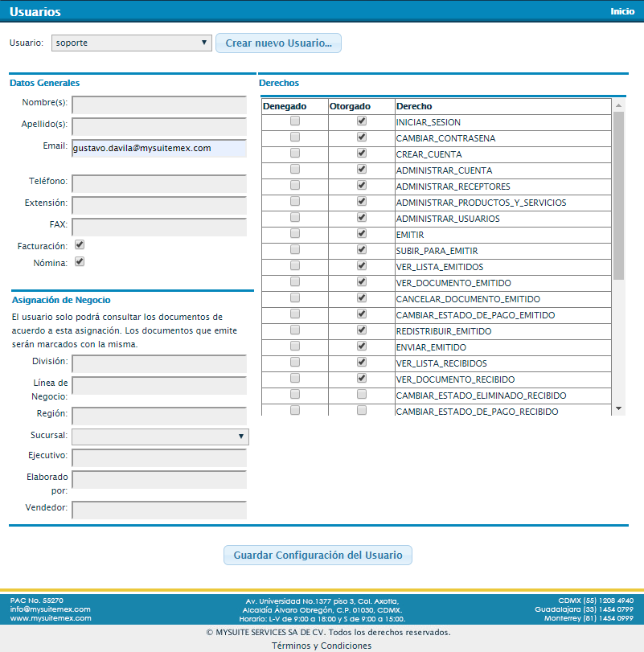Expand the Sucursal dropdown

[x=160, y=437]
